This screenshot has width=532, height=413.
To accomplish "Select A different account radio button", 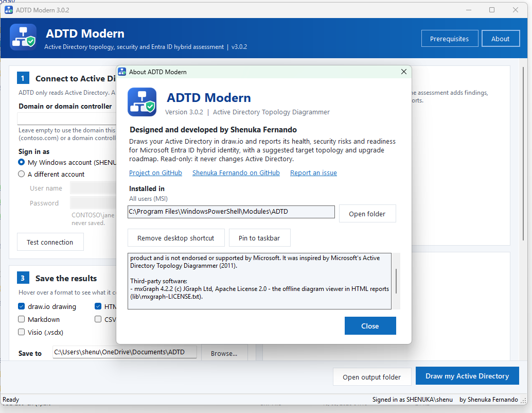I will [22, 174].
